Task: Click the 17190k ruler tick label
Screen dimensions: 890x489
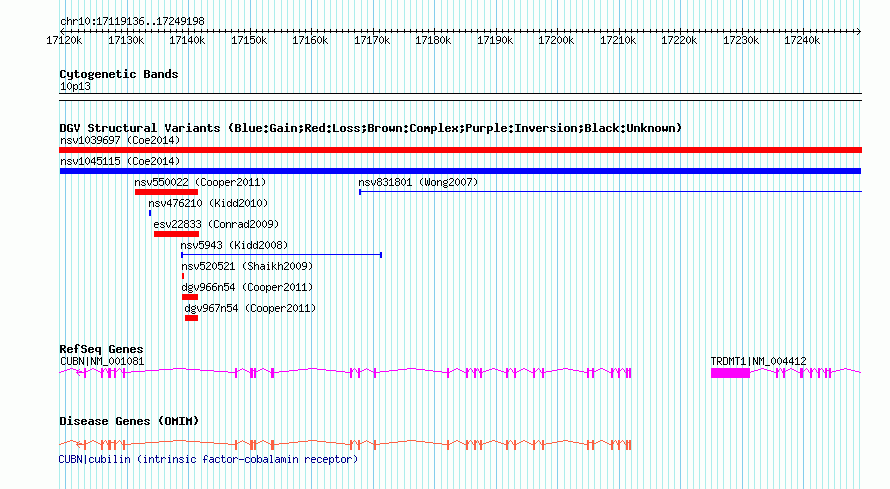Action: 495,40
